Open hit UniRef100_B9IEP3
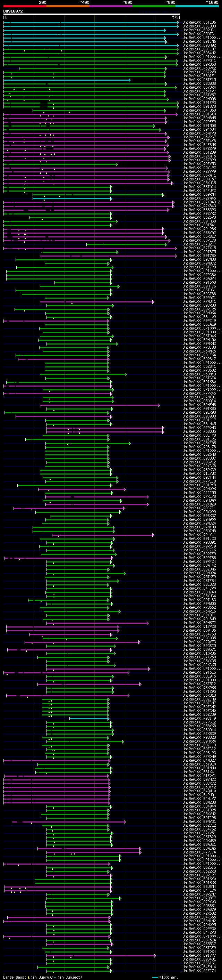The width and height of the screenshot is (222, 980). [199, 103]
